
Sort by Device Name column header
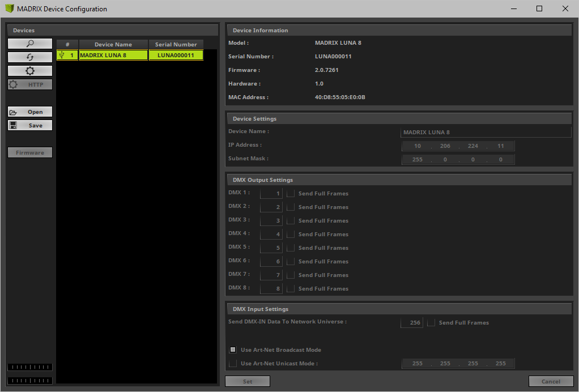tap(113, 44)
